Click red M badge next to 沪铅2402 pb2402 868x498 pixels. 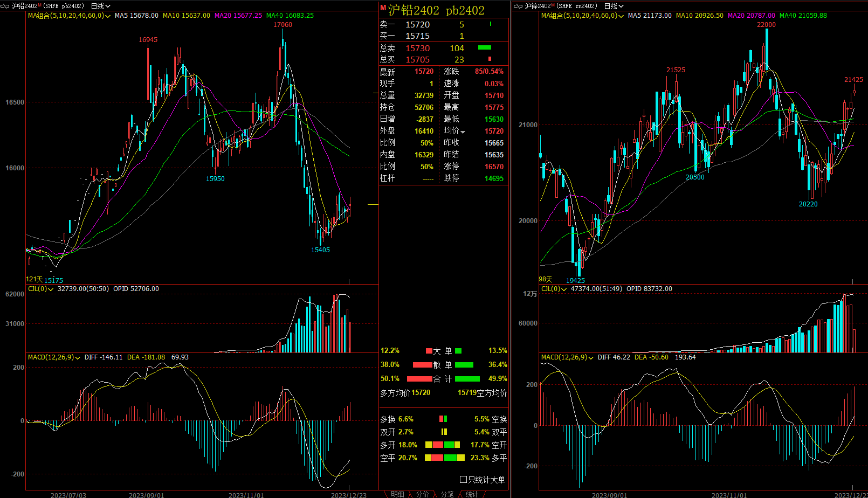click(x=383, y=8)
